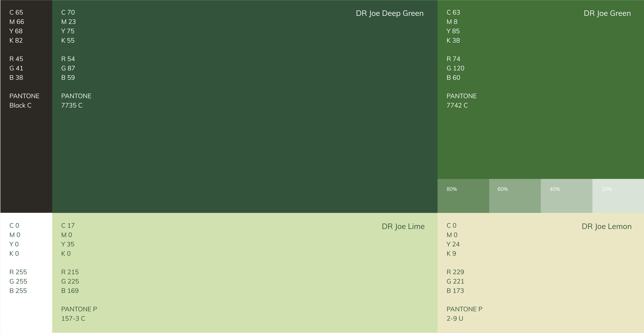Screen dimensions: 644x333
Task: Click the Y 24 value on Lemon
Action: 453,244
